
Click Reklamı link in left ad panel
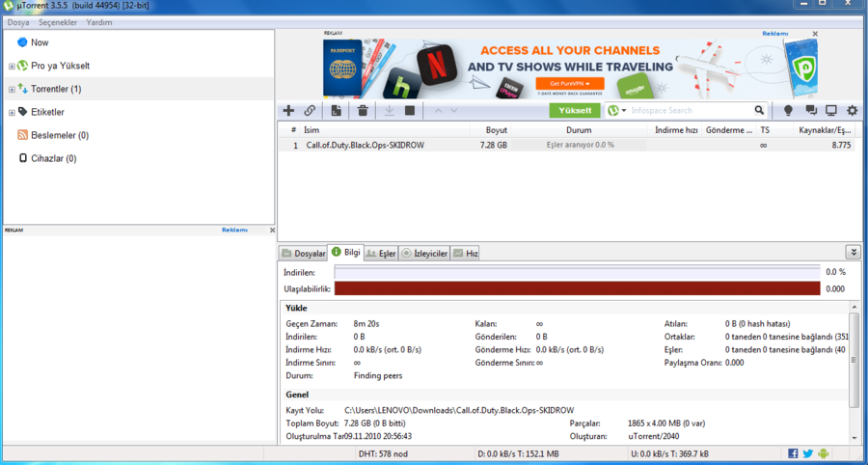coord(234,230)
